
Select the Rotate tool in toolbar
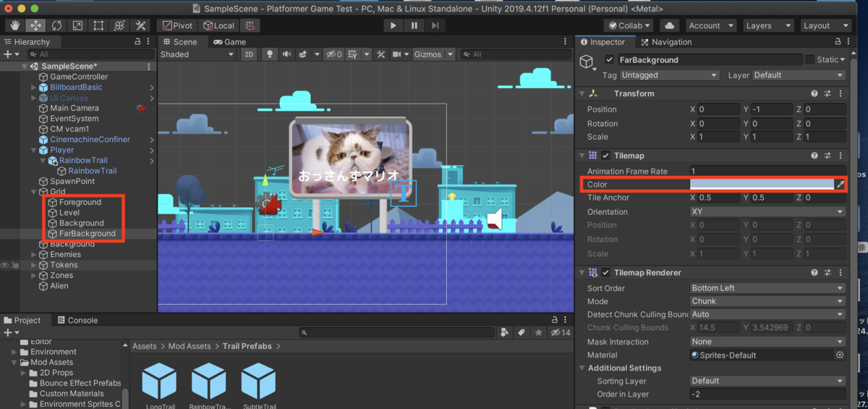click(x=56, y=25)
